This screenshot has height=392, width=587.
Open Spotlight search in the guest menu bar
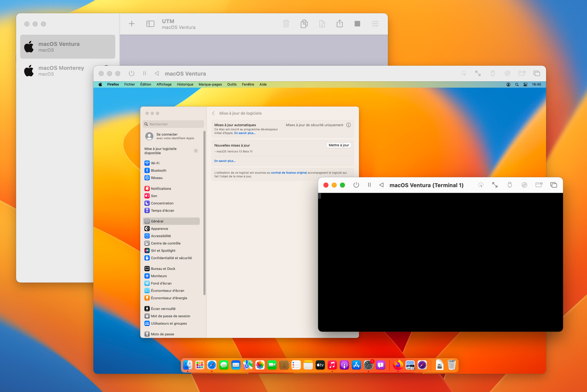(x=517, y=84)
